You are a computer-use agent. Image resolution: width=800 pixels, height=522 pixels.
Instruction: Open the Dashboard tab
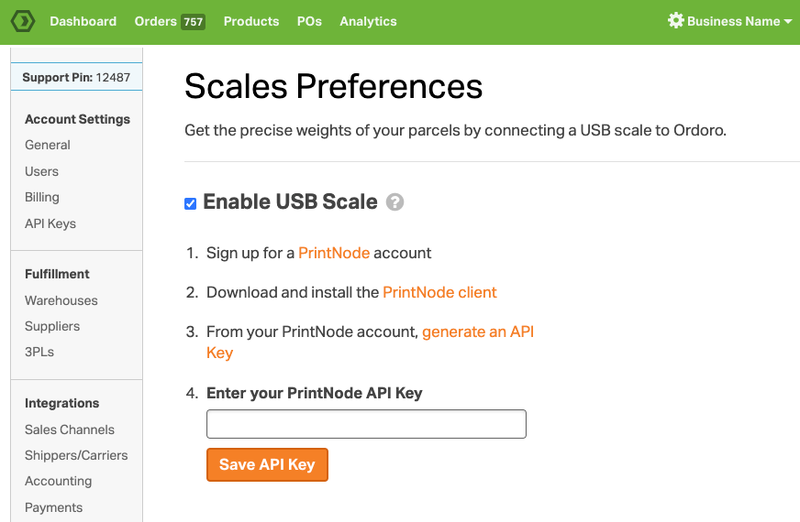(x=83, y=21)
